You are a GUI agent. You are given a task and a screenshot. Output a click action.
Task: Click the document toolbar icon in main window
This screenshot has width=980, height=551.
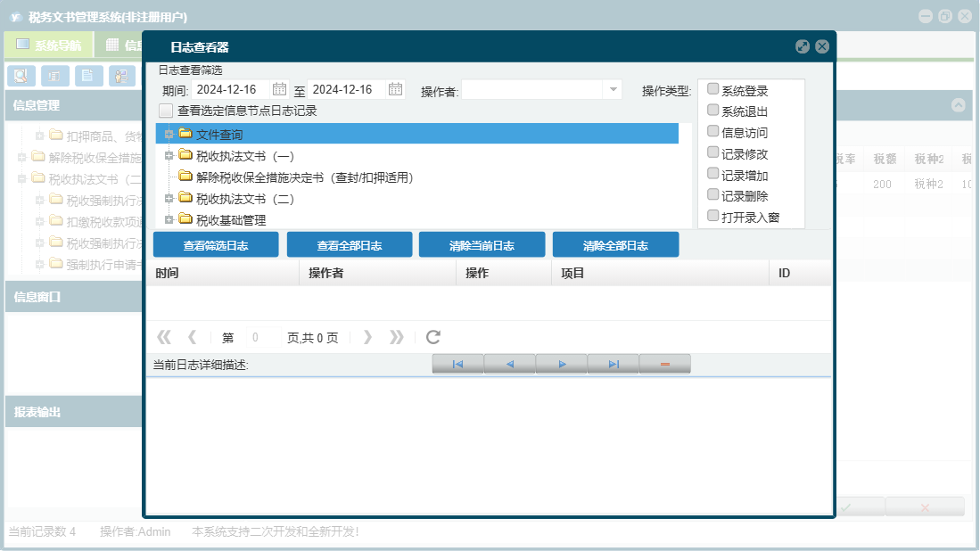click(89, 76)
